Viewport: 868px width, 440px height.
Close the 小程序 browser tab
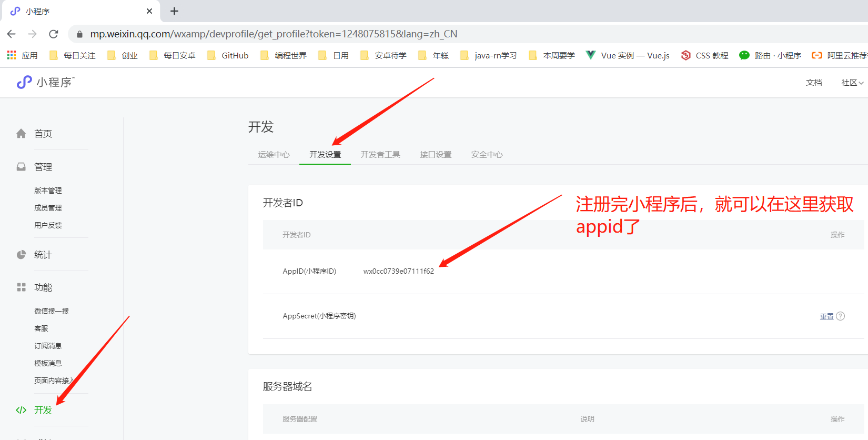[149, 11]
